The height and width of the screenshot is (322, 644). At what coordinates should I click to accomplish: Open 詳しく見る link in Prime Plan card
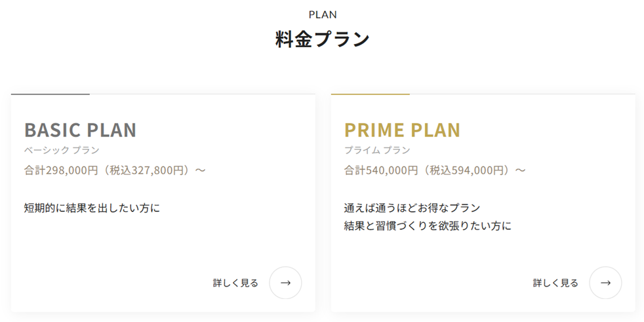555,283
